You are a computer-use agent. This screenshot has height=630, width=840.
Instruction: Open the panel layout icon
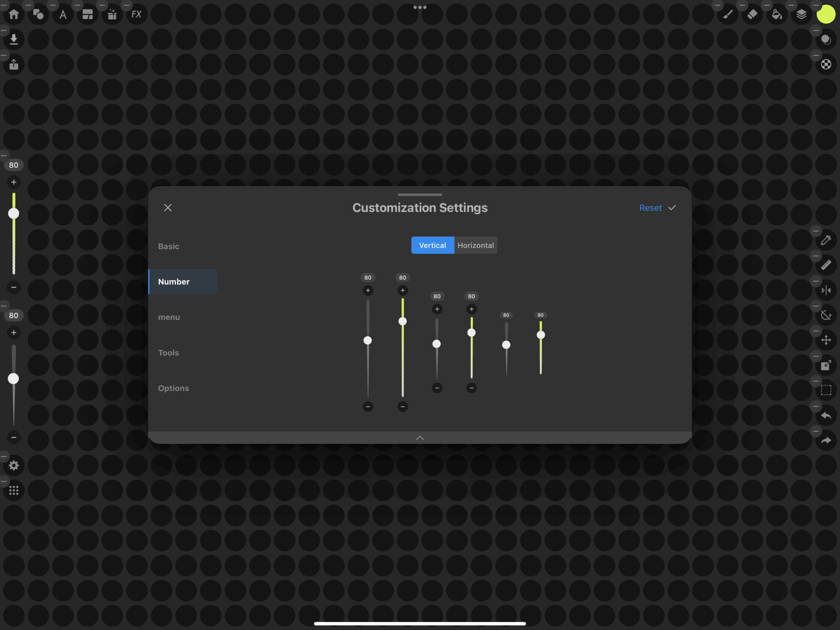click(x=88, y=14)
